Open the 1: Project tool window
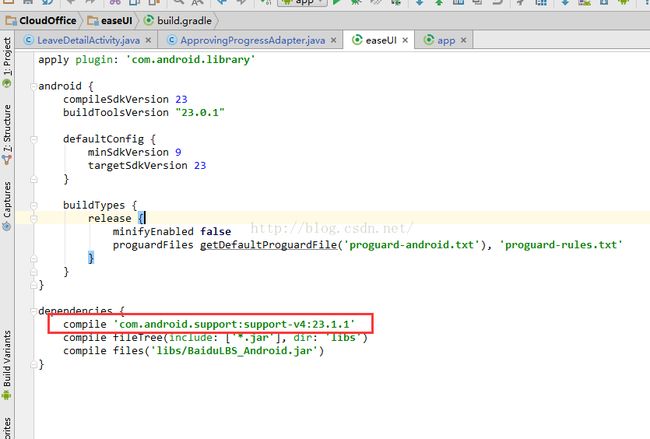650x439 pixels. click(7, 62)
